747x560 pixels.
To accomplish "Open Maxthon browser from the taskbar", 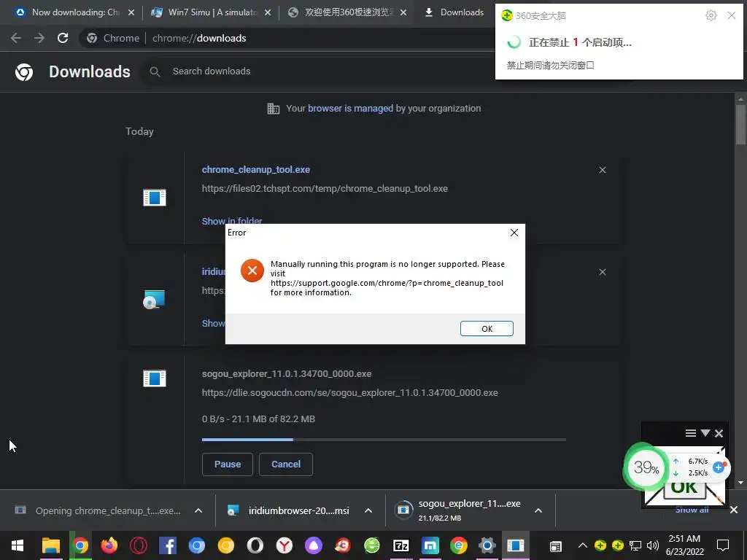I will point(430,545).
